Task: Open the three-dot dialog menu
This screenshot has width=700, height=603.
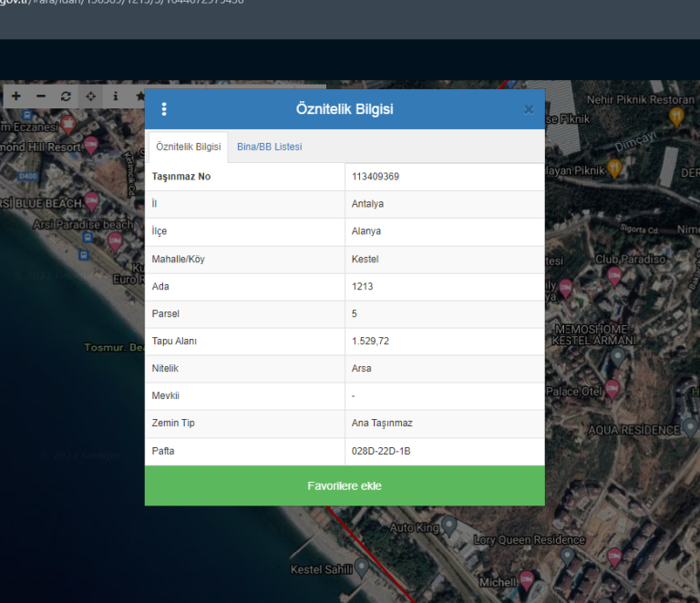Action: click(x=164, y=109)
